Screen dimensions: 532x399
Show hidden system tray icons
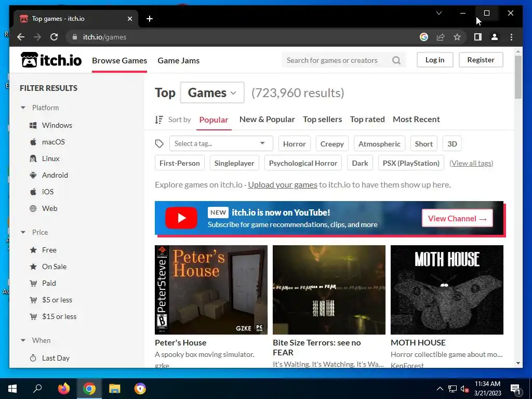440,389
